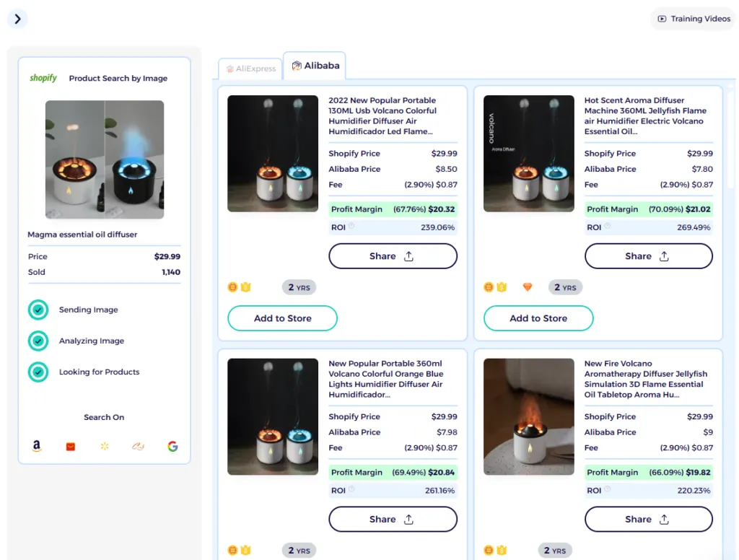Viewport: 739px width, 560px height.
Task: Switch to the AliExpress tab
Action: (250, 66)
